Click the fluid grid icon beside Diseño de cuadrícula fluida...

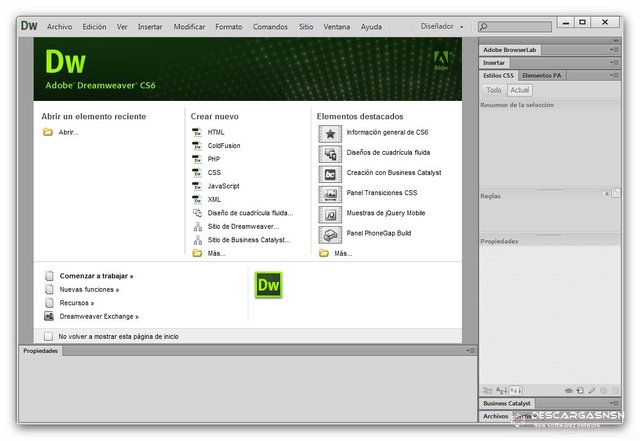pyautogui.click(x=197, y=213)
